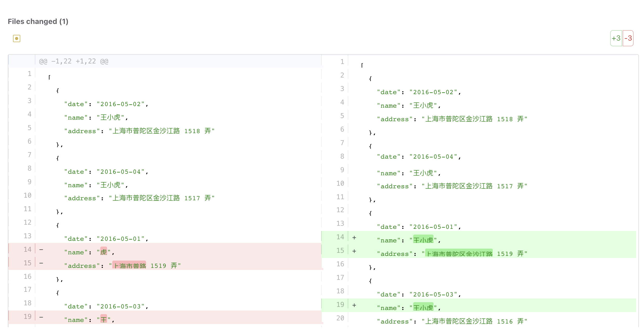Click left-side line number 1

click(x=29, y=74)
